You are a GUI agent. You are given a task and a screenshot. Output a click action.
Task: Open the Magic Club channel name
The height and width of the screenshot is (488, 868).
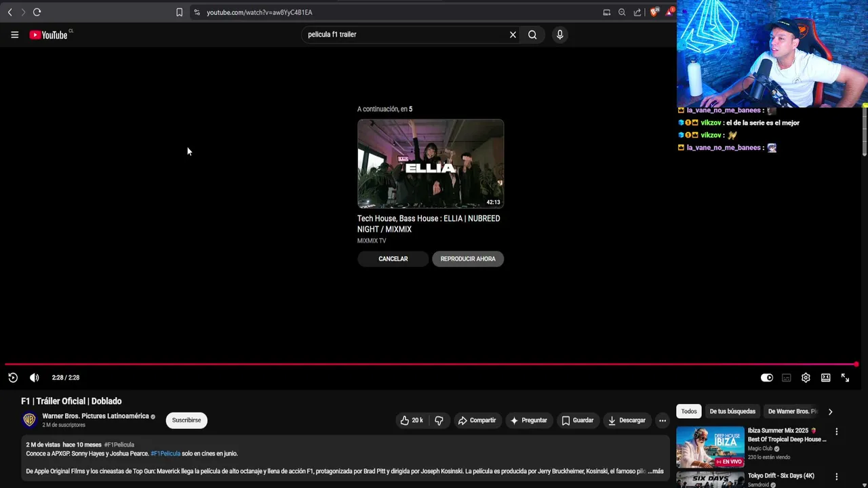[760, 449]
